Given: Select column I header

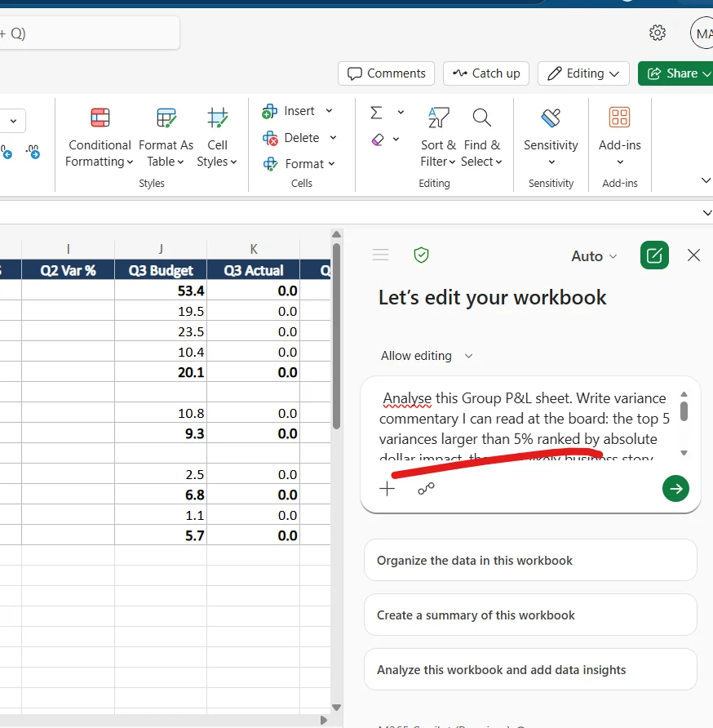Looking at the screenshot, I should tap(68, 249).
